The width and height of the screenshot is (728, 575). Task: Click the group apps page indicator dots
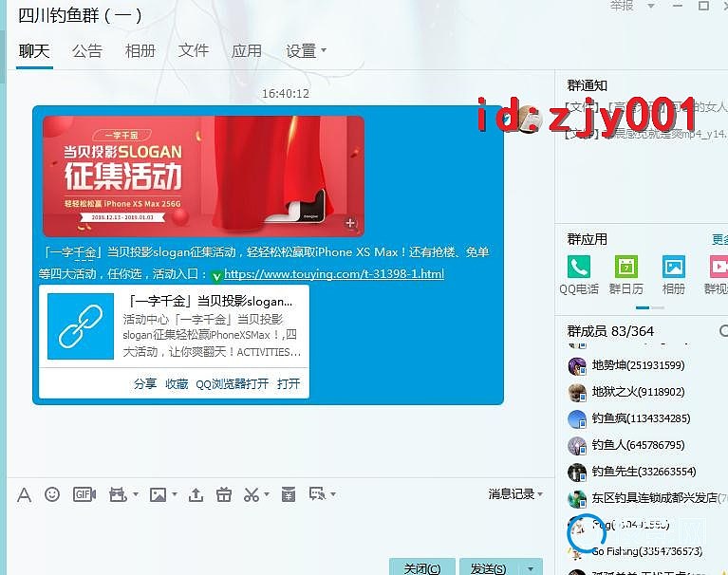[649, 307]
